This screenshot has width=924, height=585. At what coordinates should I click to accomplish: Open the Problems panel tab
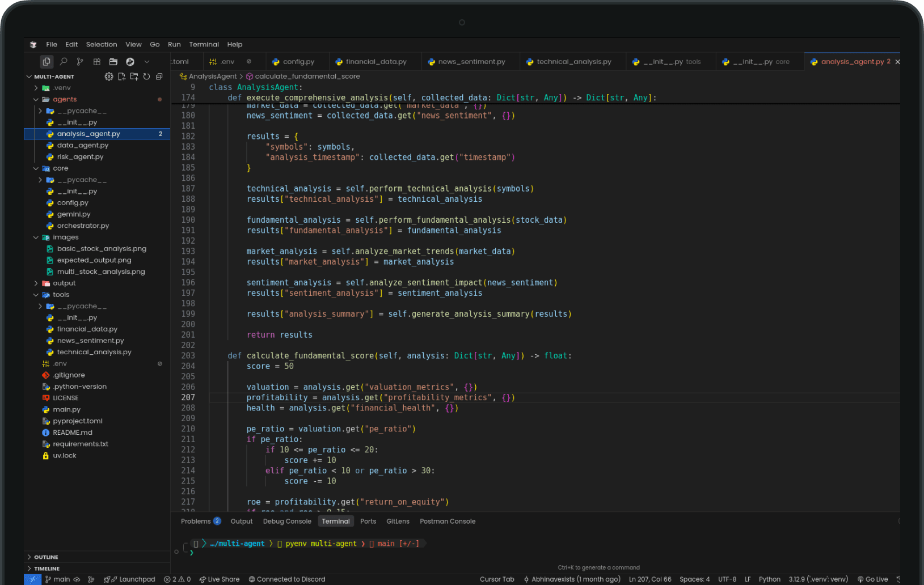coord(196,522)
